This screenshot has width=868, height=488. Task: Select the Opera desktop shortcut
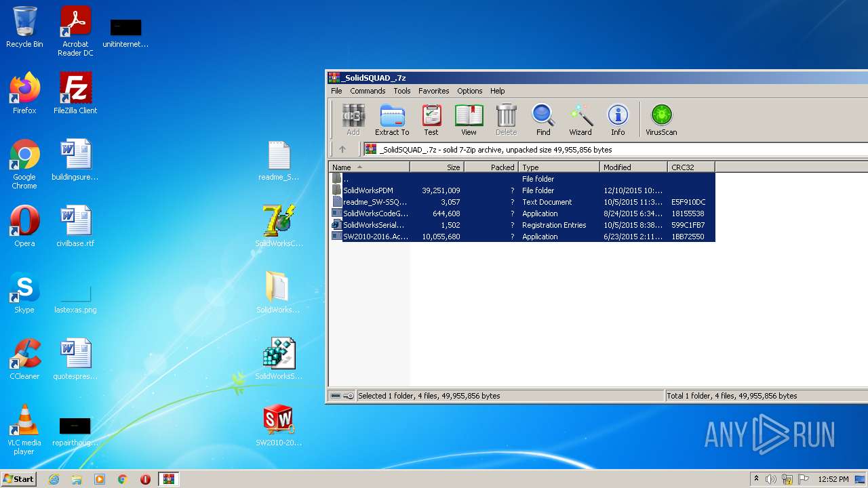tap(24, 226)
